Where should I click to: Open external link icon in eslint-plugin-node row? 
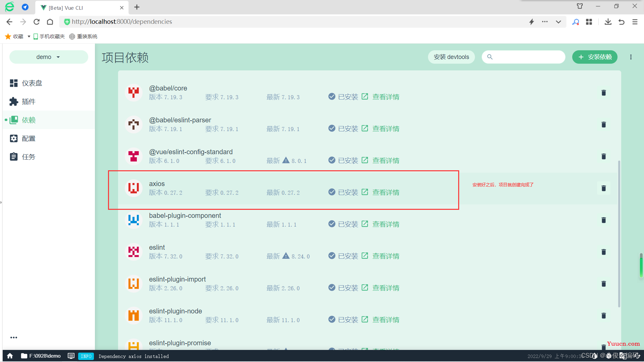coord(365,319)
